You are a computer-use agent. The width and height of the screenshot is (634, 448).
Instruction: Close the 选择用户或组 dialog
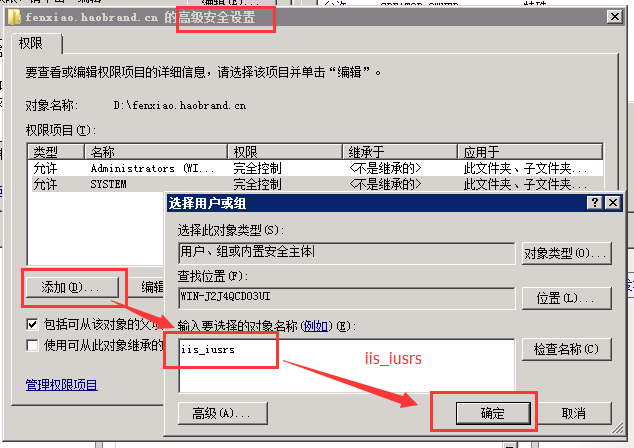[613, 202]
